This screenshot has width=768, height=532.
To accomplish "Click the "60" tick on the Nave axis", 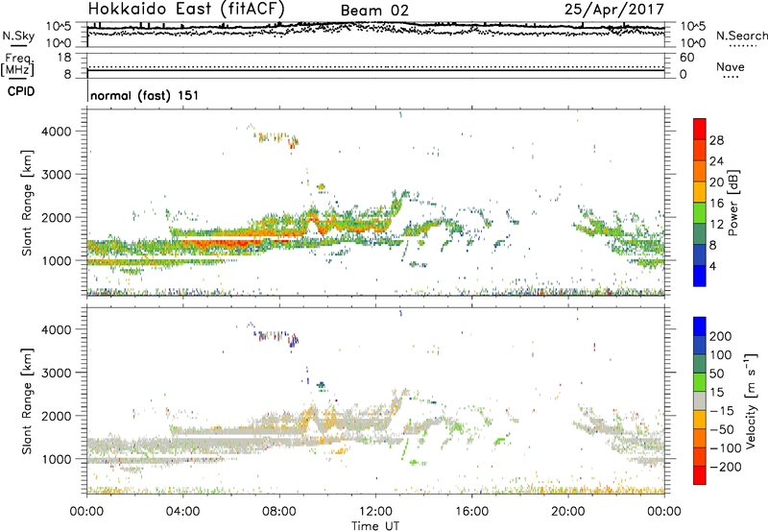I will 686,58.
